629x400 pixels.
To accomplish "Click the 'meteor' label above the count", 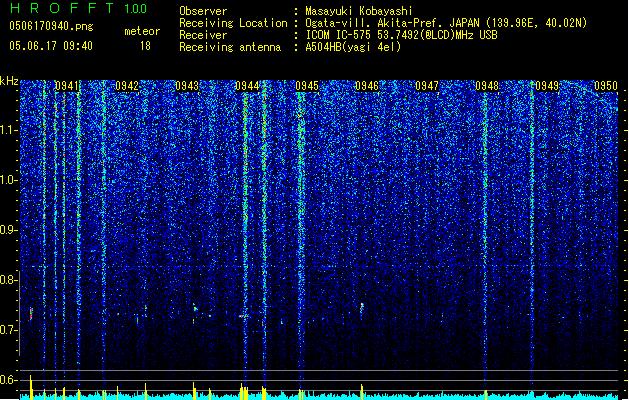I will [x=142, y=31].
